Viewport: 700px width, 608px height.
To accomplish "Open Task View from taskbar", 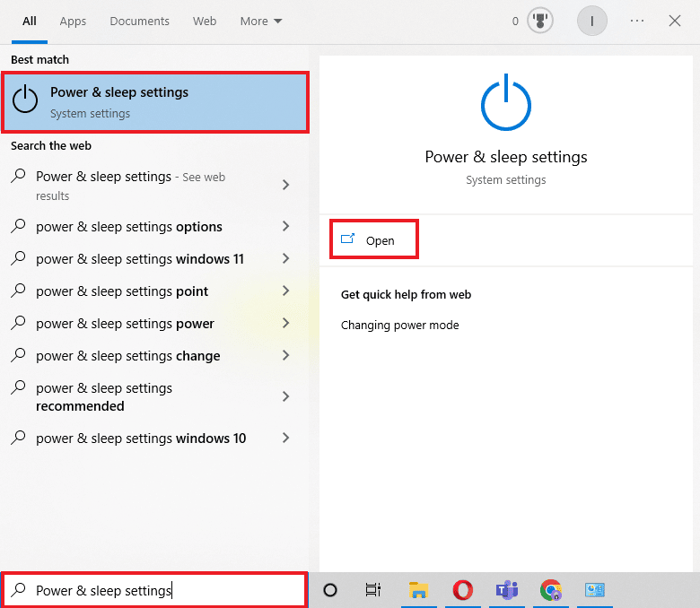I will (373, 590).
